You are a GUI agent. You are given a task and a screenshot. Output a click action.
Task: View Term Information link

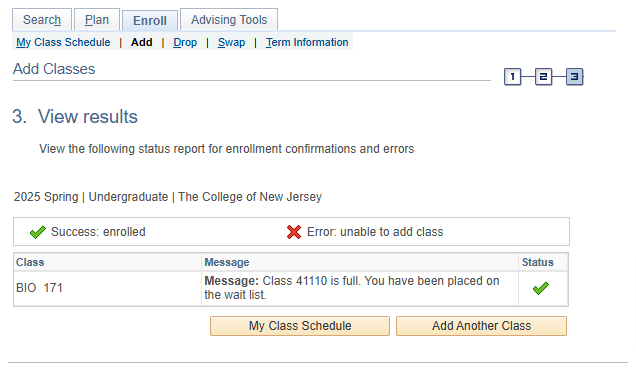tap(307, 42)
